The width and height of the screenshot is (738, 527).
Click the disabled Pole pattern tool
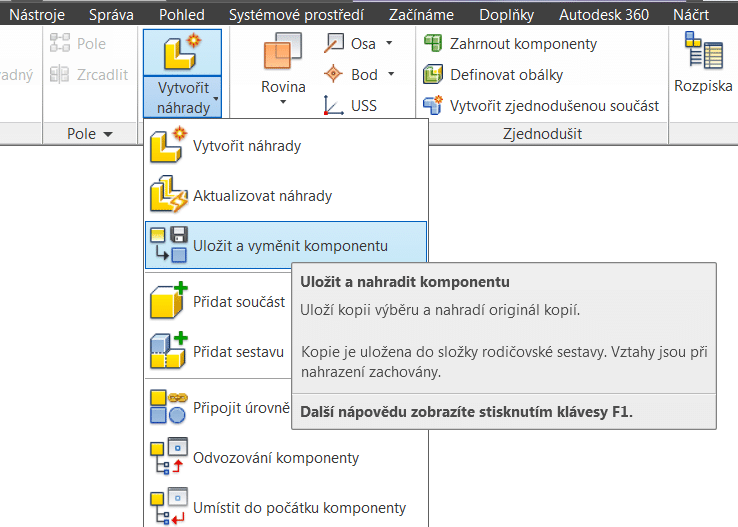(78, 43)
